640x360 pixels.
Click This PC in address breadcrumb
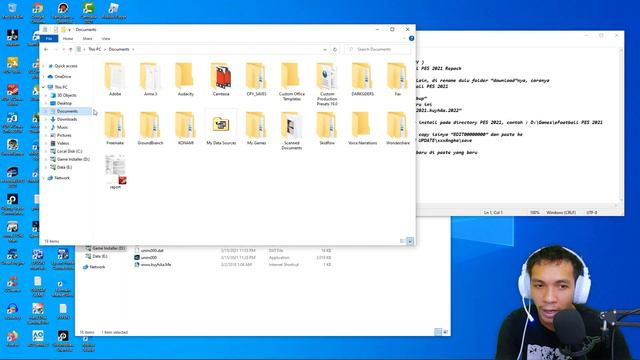(x=95, y=49)
